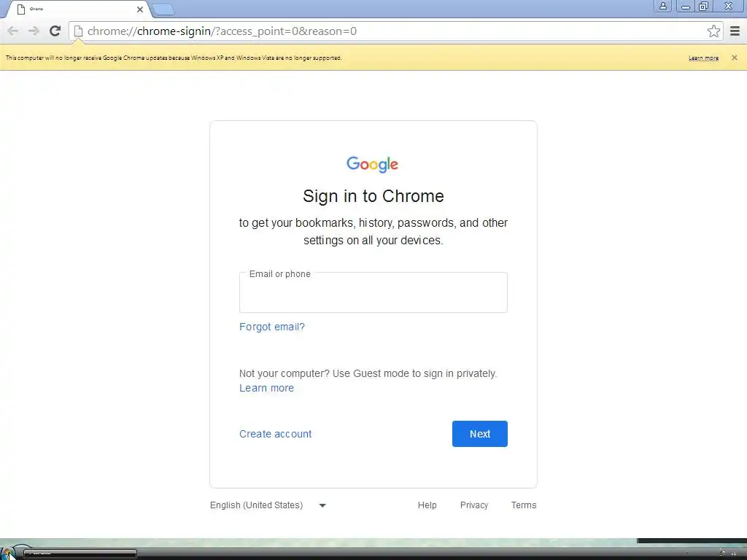The image size is (747, 560).
Task: Restore down the Chrome window
Action: click(x=703, y=6)
